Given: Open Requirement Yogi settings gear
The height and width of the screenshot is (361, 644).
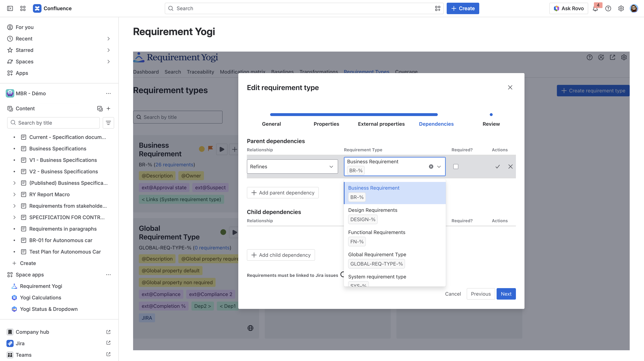Looking at the screenshot, I should tap(624, 57).
